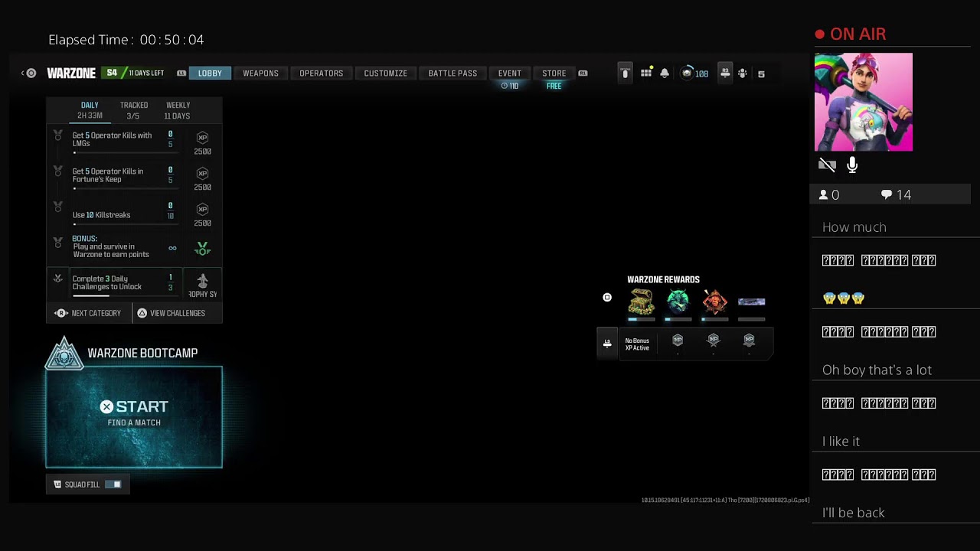
Task: Open the player level 108 badge
Action: click(695, 73)
